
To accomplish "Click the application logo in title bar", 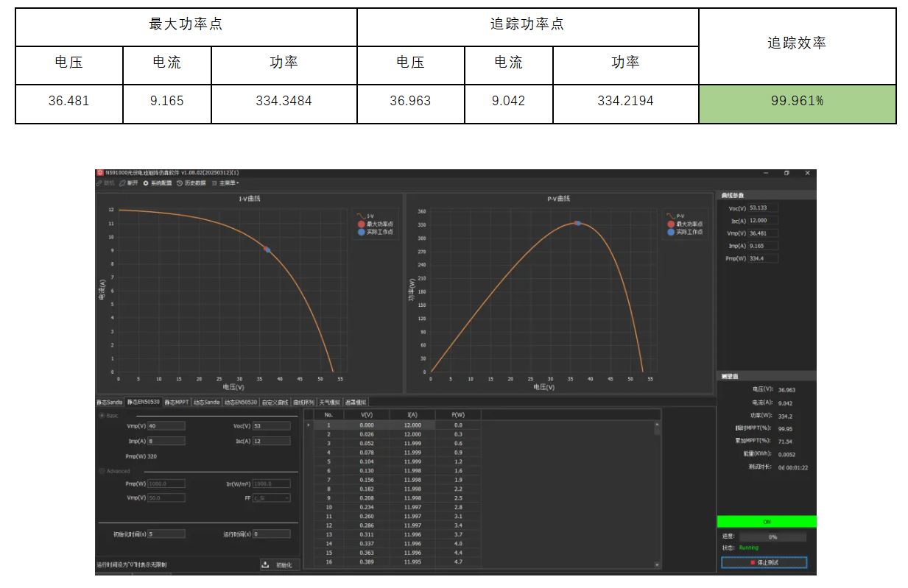I will click(x=100, y=172).
